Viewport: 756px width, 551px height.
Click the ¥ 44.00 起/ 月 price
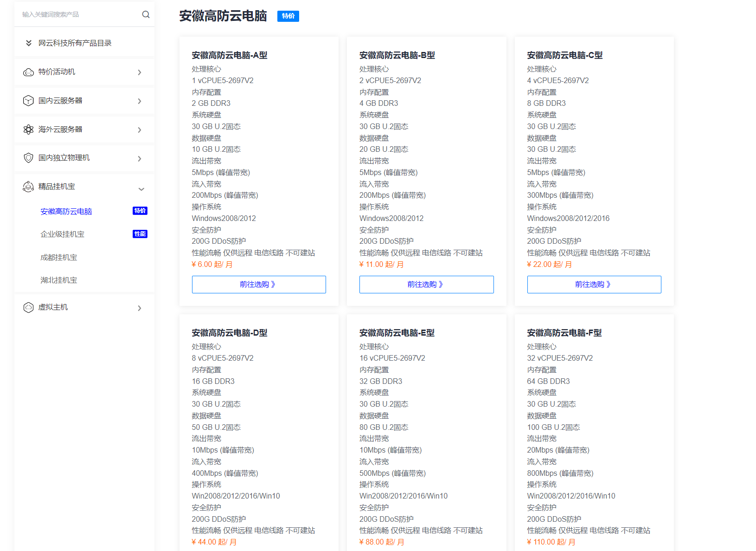[x=214, y=542]
